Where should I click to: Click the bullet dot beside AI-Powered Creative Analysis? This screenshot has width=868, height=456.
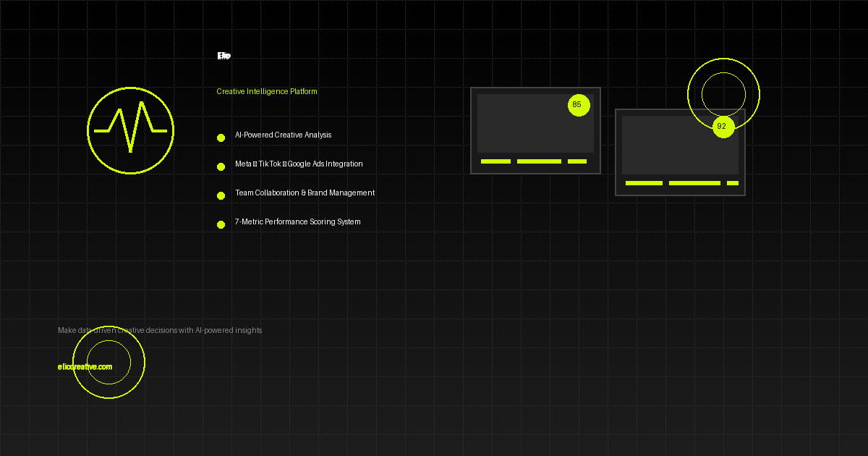221,138
